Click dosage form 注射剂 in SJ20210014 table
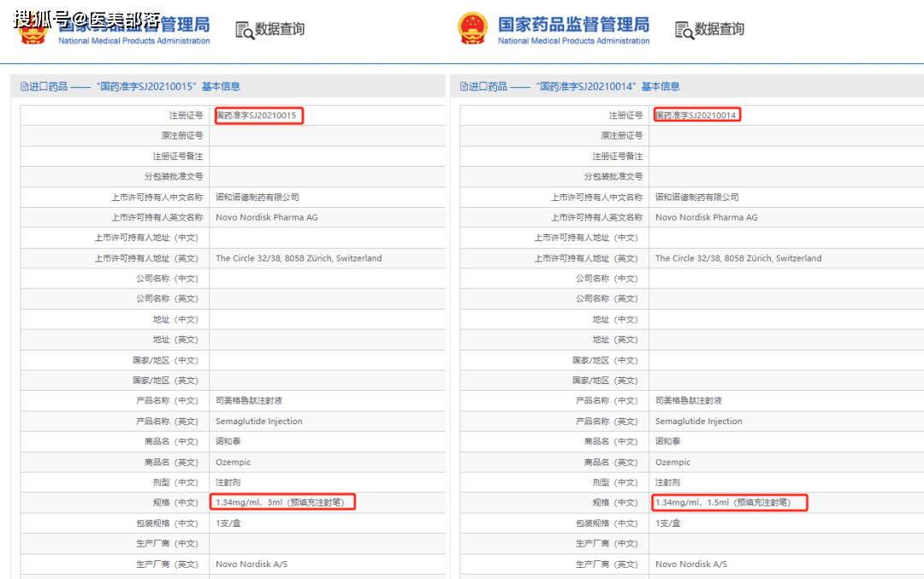 667,482
